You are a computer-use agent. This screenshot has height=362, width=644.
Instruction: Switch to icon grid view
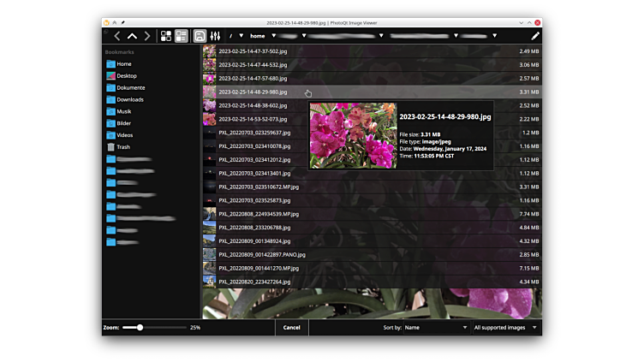pos(166,36)
